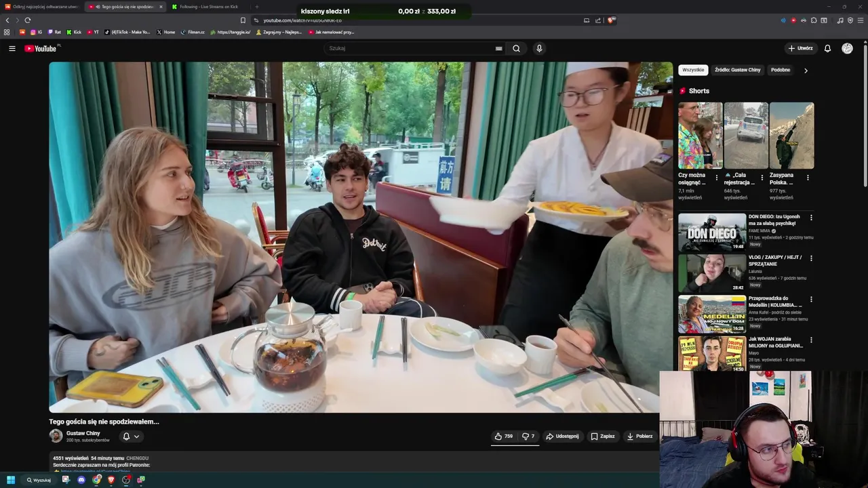Click the Zapisz save button

click(603, 436)
